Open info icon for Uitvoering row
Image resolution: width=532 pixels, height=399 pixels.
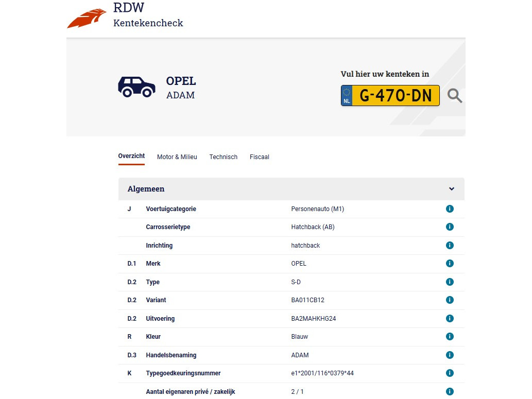point(450,319)
